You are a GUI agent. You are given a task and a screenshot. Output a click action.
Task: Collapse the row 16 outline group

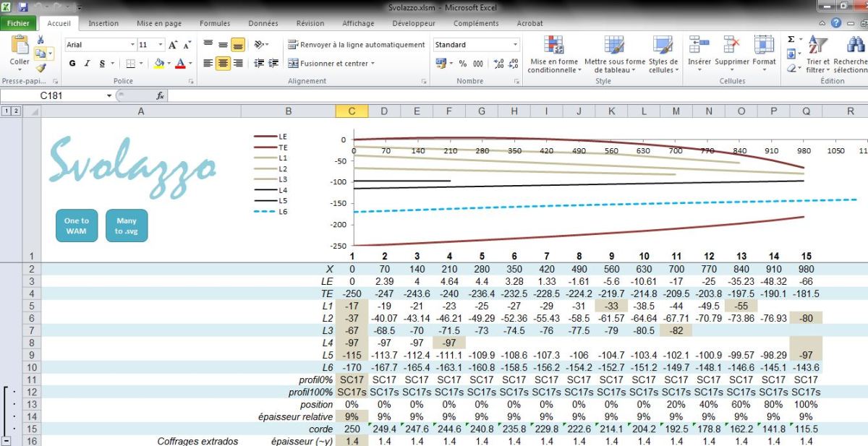[7, 440]
